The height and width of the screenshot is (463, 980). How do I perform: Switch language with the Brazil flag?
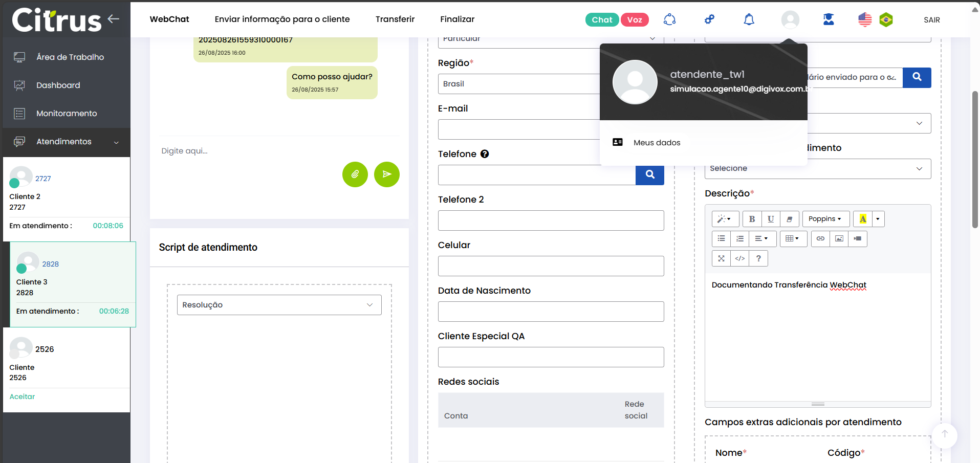pos(886,19)
